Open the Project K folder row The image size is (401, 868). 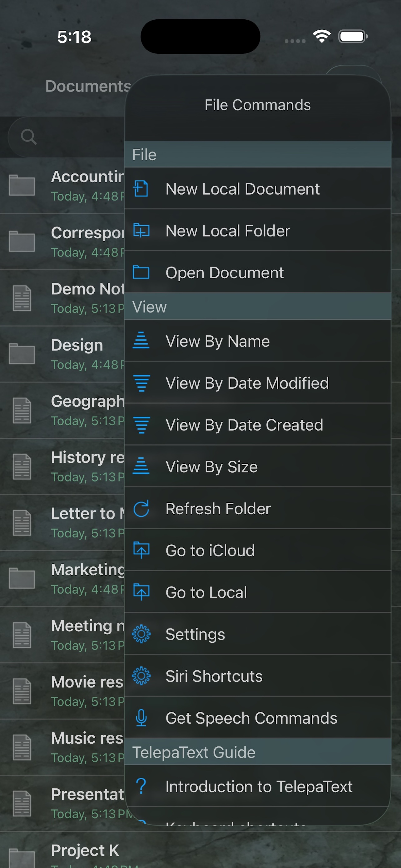coord(200,850)
